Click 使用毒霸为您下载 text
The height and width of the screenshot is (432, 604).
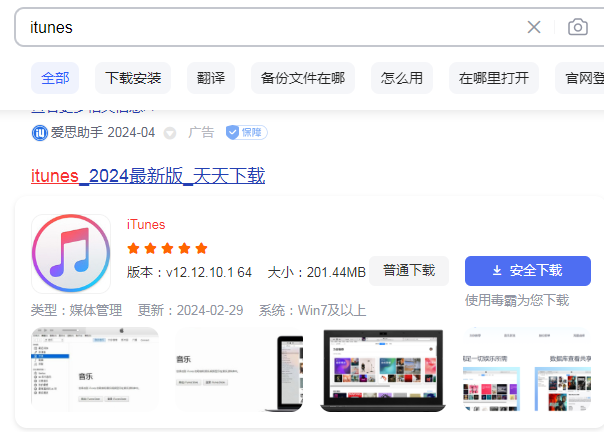pos(517,300)
